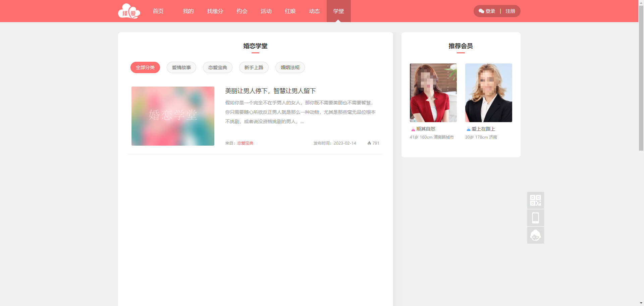Click the mobile phone floating icon

coord(535,218)
